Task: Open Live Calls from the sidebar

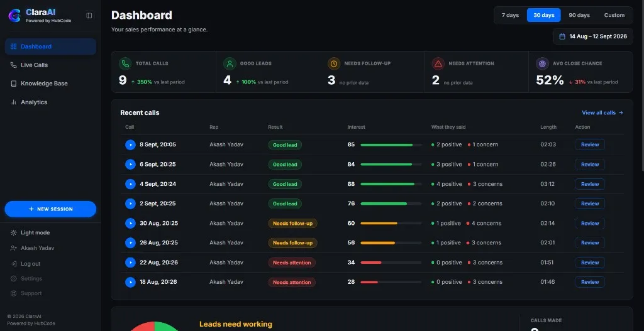Action: click(x=50, y=65)
